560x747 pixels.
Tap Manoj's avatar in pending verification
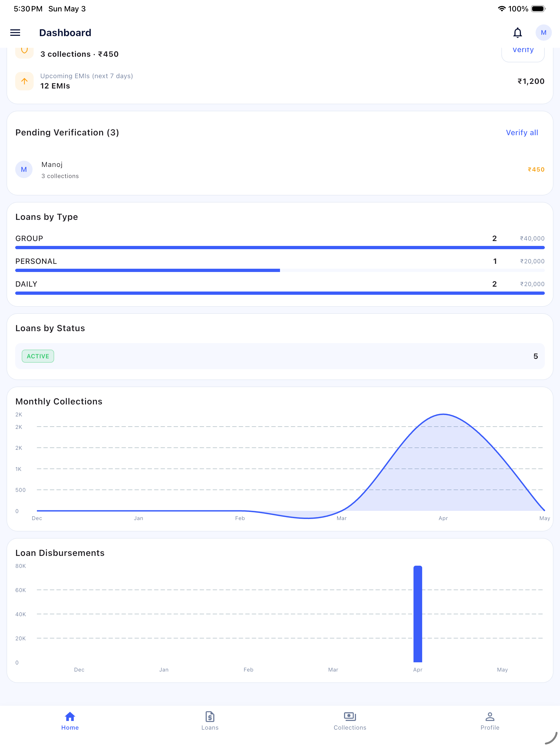(24, 170)
